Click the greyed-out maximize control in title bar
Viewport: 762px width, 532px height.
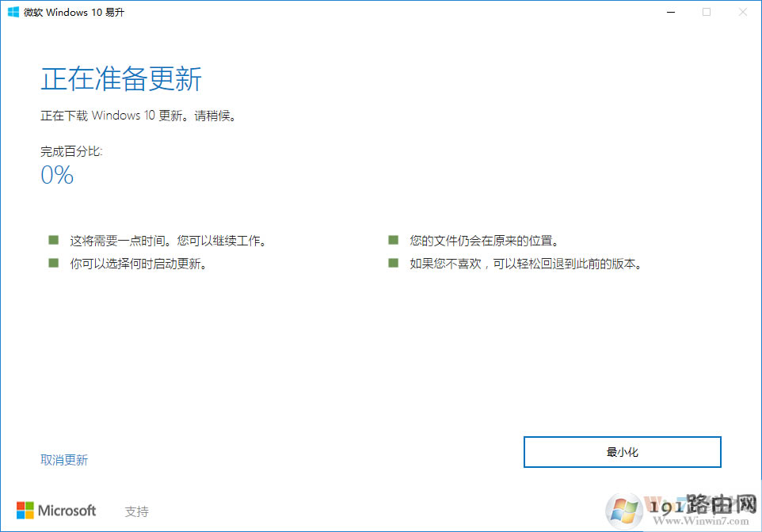tap(707, 12)
